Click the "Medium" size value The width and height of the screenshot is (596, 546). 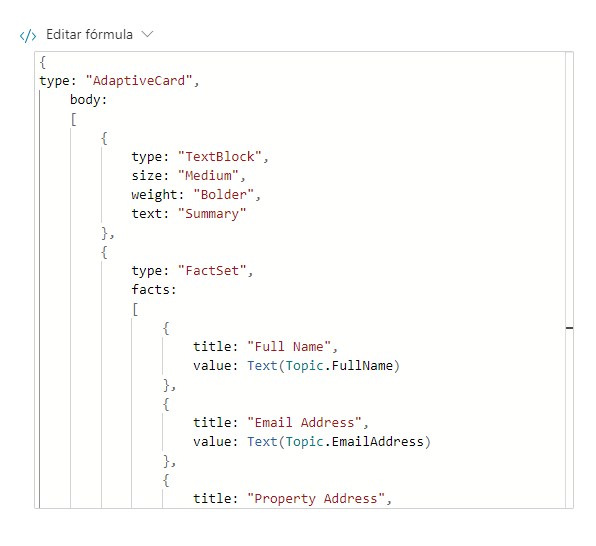coord(208,176)
